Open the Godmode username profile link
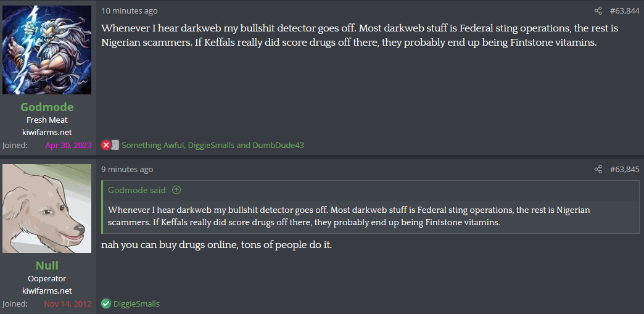Image resolution: width=644 pixels, height=314 pixels. point(47,107)
